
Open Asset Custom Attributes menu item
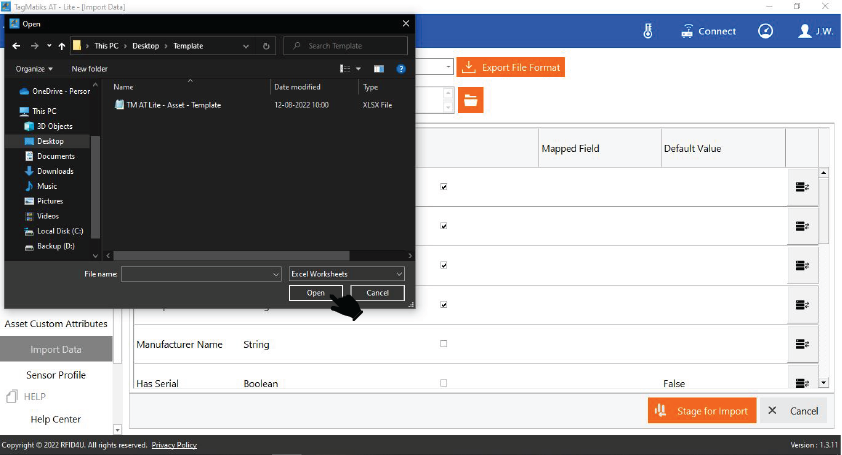[56, 324]
